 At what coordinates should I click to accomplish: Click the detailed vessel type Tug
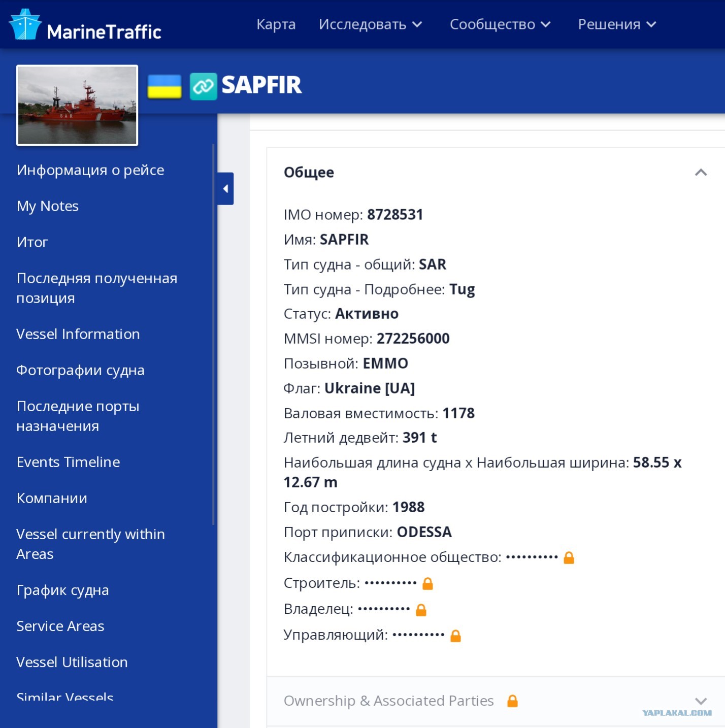point(463,289)
